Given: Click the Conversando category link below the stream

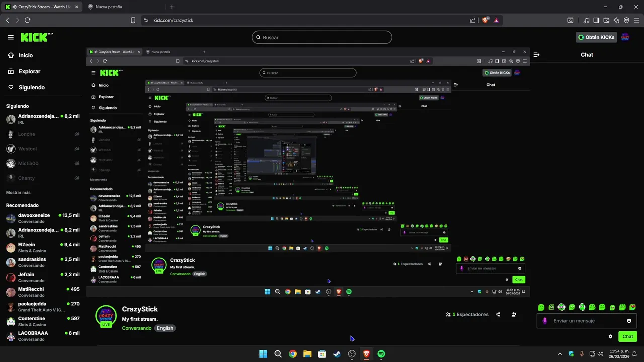Looking at the screenshot, I should click(136, 328).
